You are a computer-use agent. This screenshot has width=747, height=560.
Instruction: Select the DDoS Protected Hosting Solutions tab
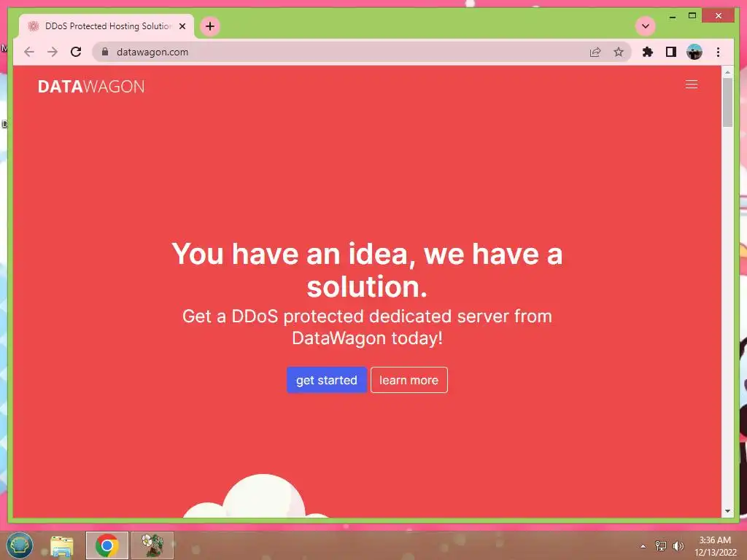point(107,26)
